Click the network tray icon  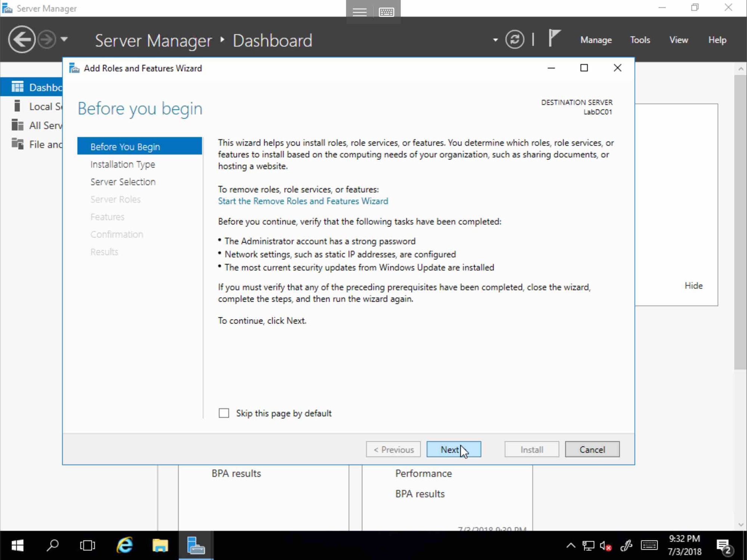coord(588,546)
